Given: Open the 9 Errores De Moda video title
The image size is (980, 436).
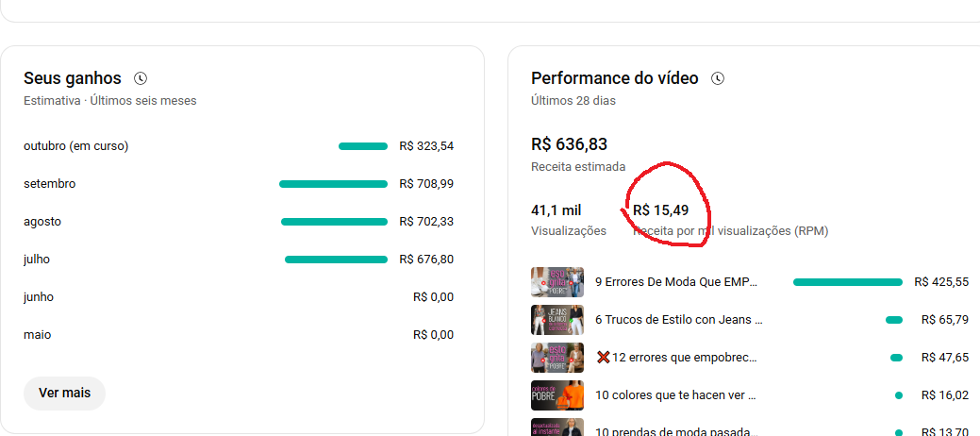Looking at the screenshot, I should tap(676, 282).
